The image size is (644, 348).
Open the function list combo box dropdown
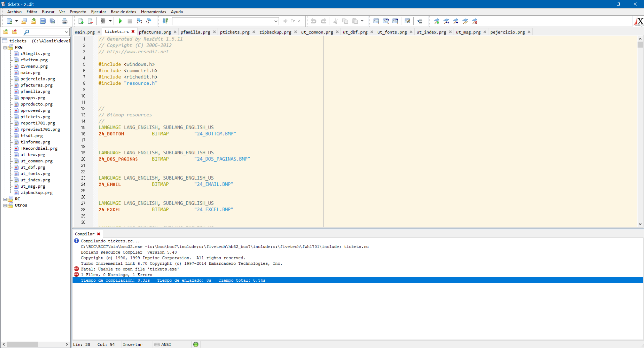click(276, 21)
